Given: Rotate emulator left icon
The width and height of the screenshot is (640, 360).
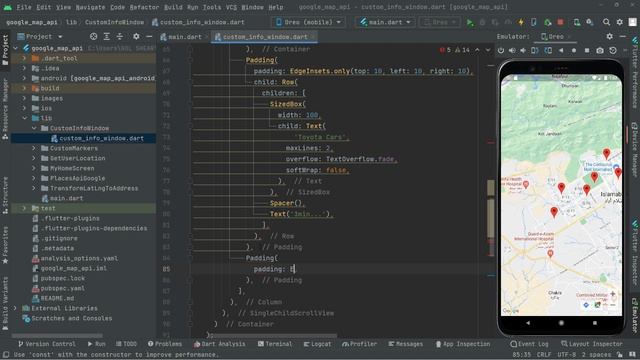Looking at the screenshot, I should 535,51.
